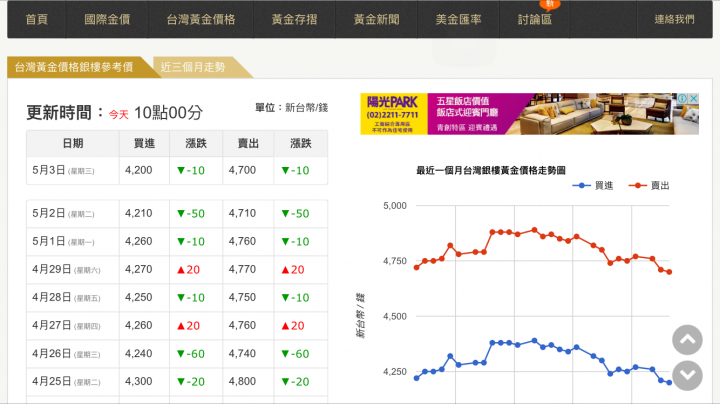Image resolution: width=720 pixels, height=404 pixels.
Task: Toggle the blue 買進 legend entry
Action: (593, 185)
